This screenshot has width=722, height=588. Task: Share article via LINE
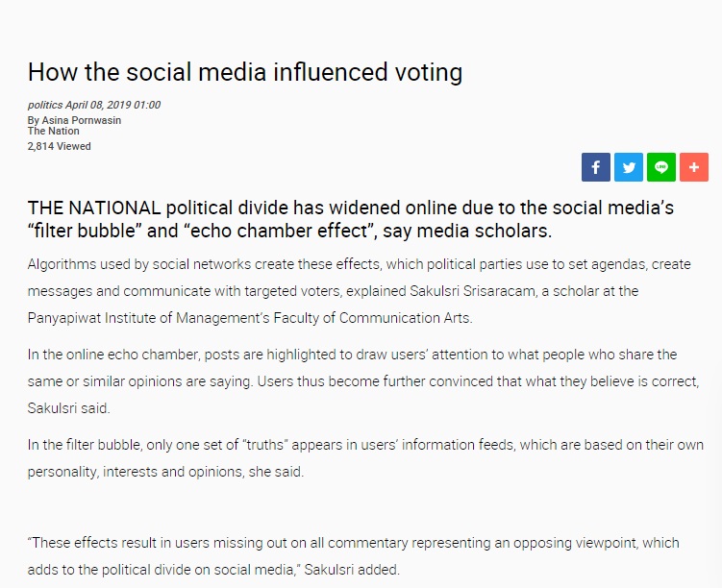pos(661,167)
